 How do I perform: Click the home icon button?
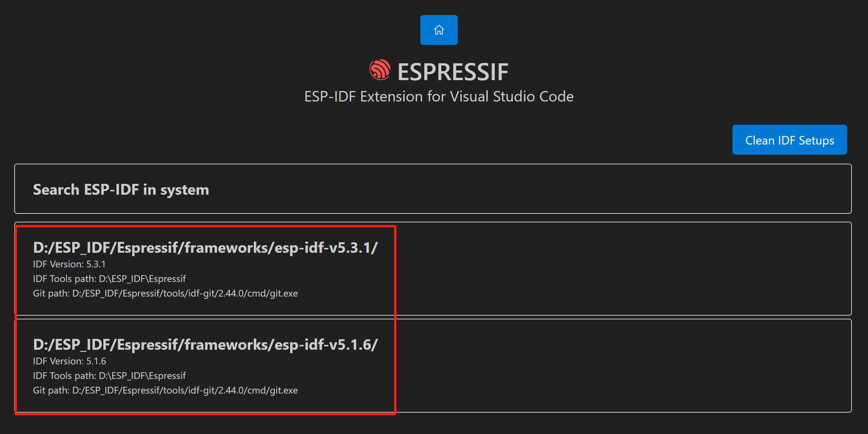pyautogui.click(x=438, y=30)
